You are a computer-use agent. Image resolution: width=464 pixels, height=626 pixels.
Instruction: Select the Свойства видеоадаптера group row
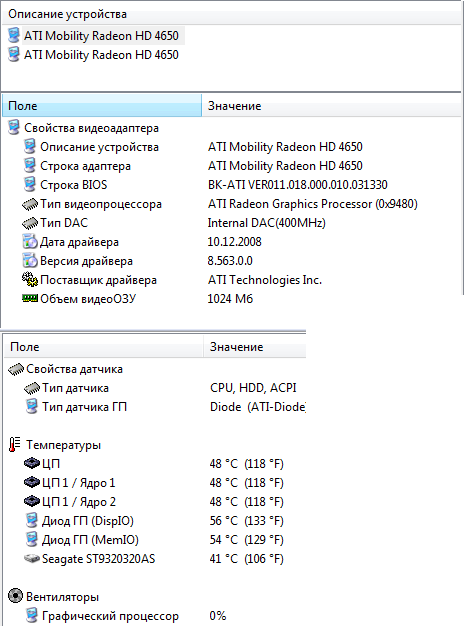91,128
